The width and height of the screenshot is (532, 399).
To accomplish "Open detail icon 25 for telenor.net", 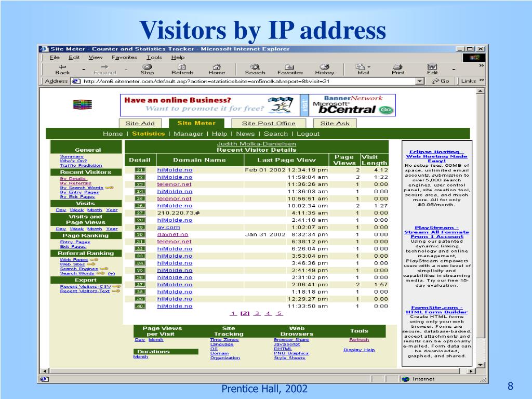I will tap(140, 199).
